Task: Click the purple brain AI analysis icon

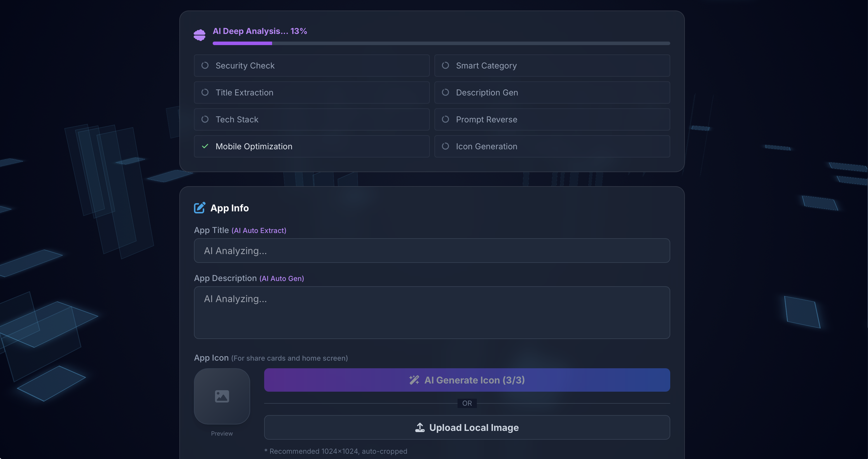Action: coord(200,35)
